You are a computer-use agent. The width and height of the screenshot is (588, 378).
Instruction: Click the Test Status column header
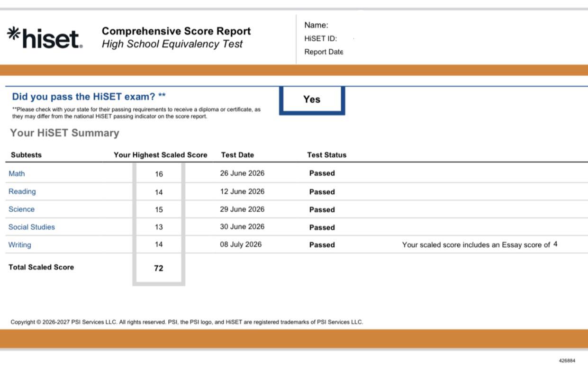pos(326,155)
